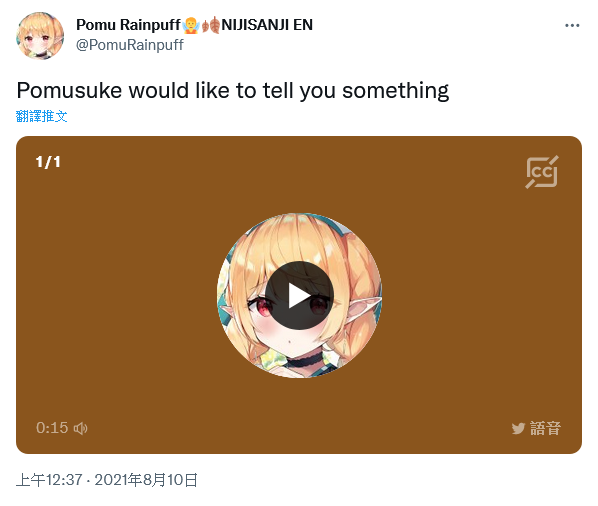The image size is (598, 506).
Task: Click the fairy emoji in display name
Action: [x=191, y=25]
